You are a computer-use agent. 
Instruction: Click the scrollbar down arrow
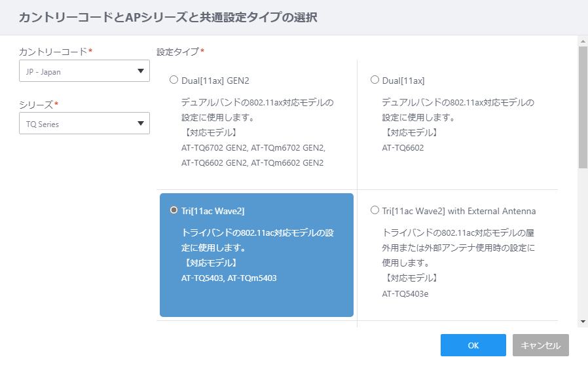pyautogui.click(x=583, y=322)
